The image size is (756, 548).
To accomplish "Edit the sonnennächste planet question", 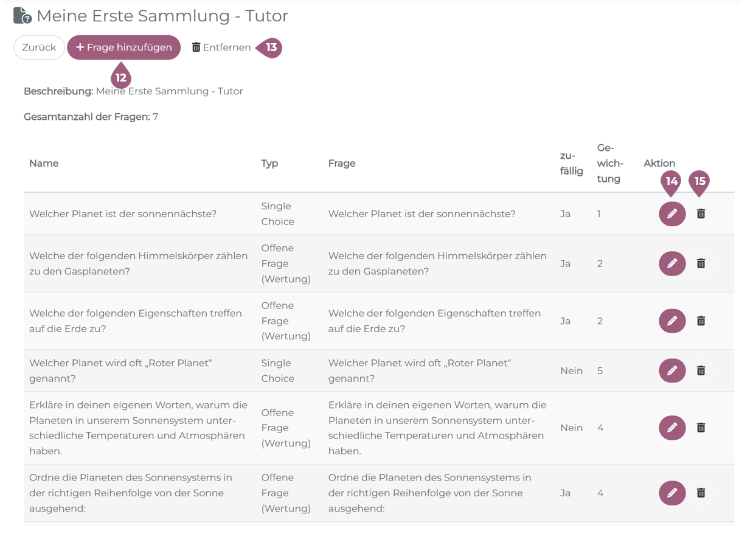I will (x=672, y=214).
